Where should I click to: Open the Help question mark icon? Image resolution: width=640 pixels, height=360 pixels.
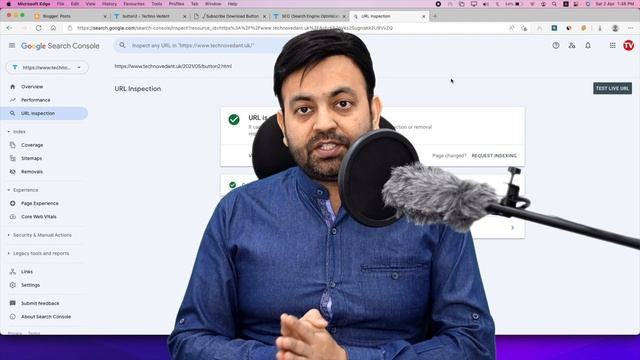coord(556,46)
